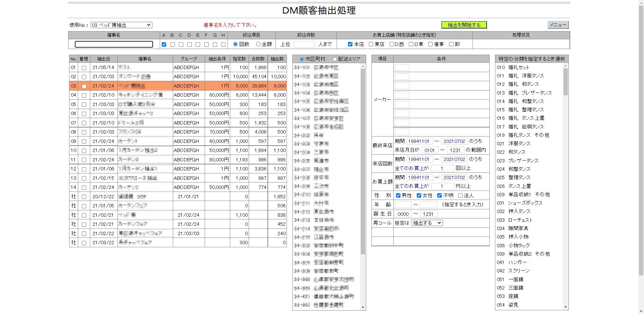Toggle group H checkbox

click(223, 44)
